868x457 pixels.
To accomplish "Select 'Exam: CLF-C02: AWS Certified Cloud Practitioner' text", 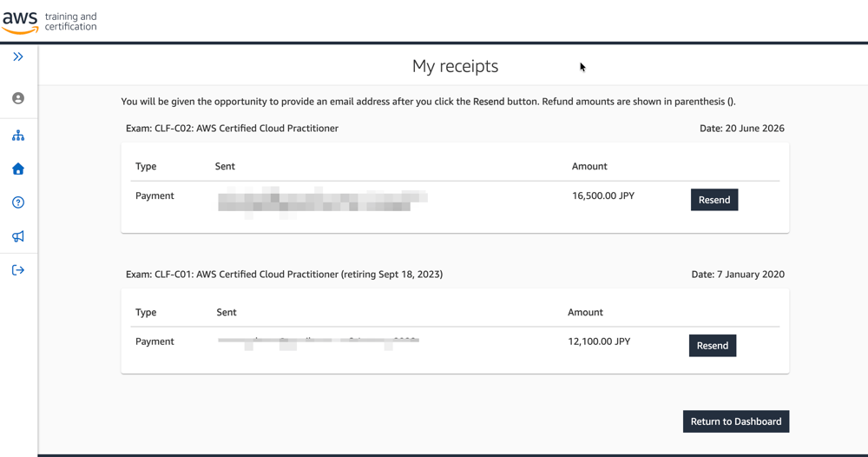I will pyautogui.click(x=232, y=128).
